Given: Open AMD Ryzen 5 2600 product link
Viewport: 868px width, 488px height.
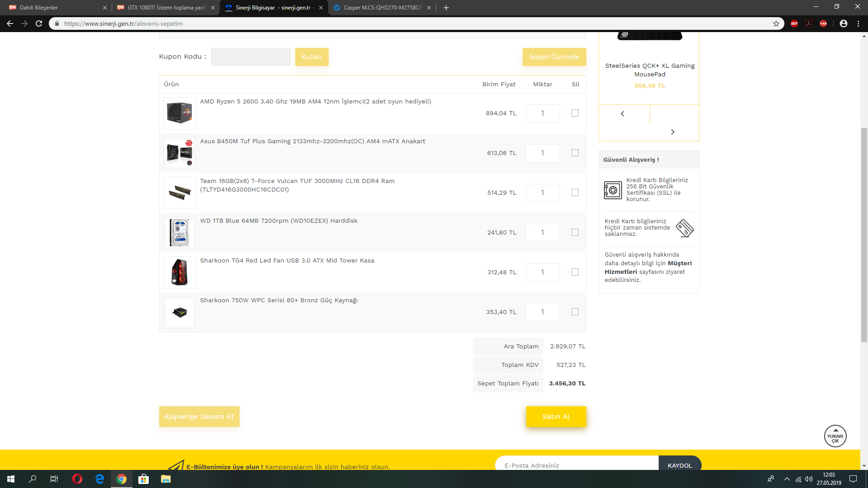Looking at the screenshot, I should (x=316, y=102).
